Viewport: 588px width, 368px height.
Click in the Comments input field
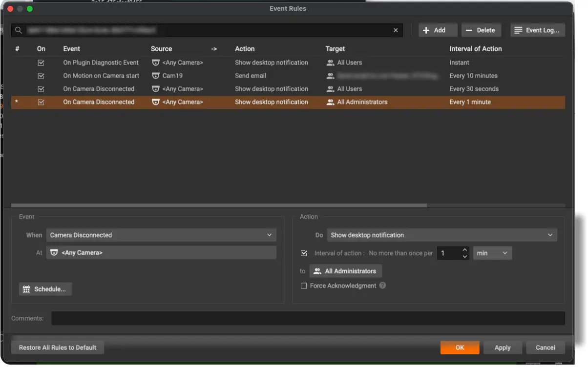tap(308, 318)
